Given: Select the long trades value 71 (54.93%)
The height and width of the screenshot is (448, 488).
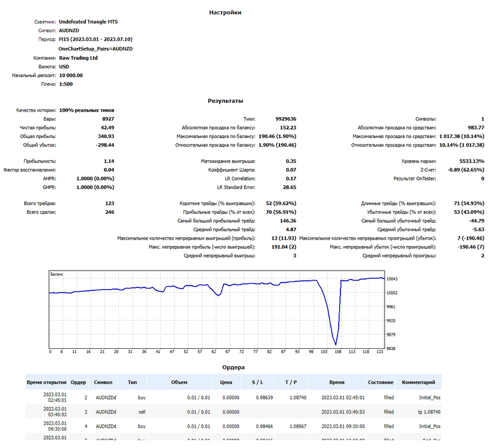Looking at the screenshot, I should (x=469, y=204).
